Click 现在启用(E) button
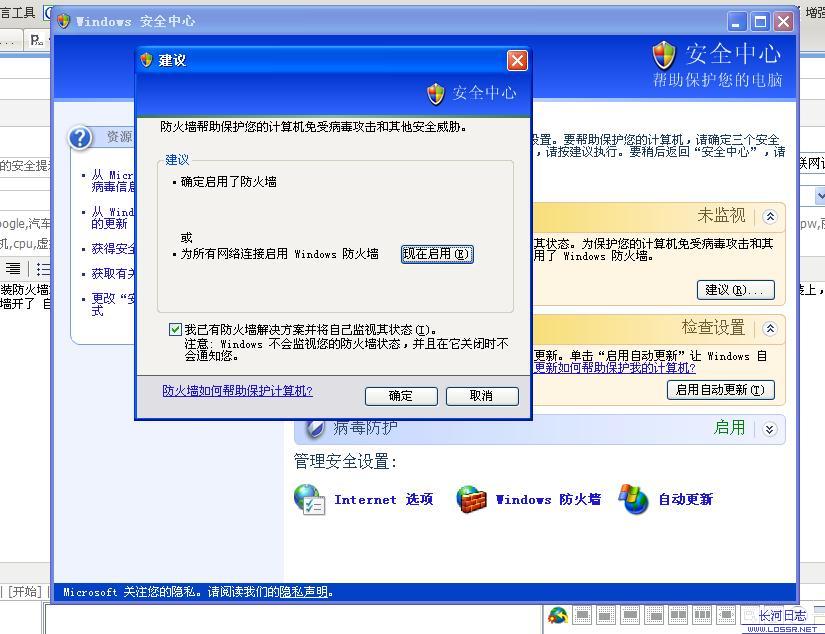 437,254
